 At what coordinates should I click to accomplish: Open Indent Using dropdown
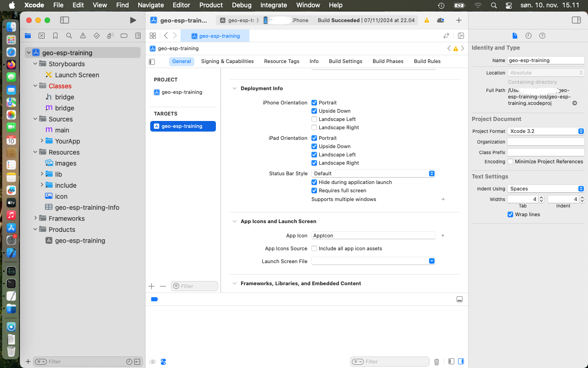(546, 189)
